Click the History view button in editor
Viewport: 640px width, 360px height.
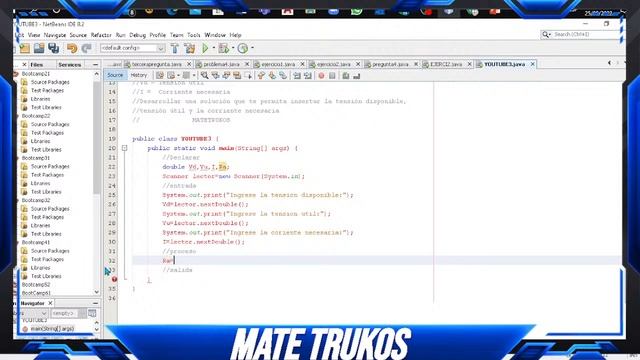139,75
